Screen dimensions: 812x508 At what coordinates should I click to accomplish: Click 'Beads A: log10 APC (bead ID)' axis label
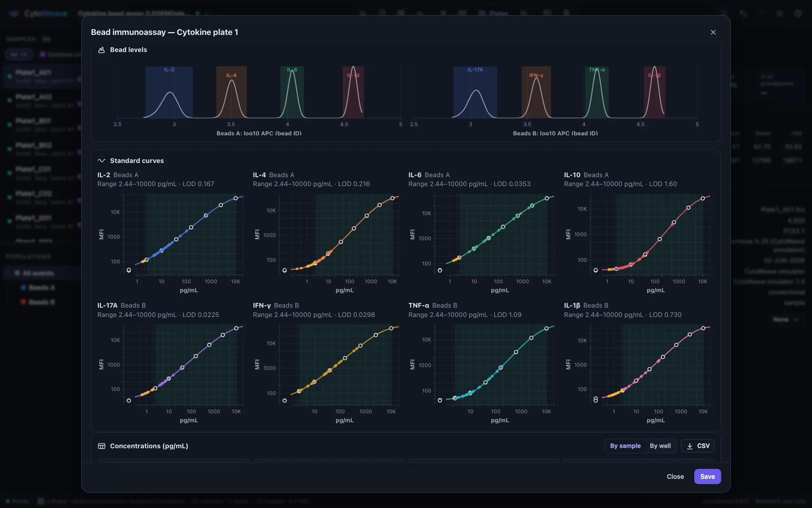[259, 133]
